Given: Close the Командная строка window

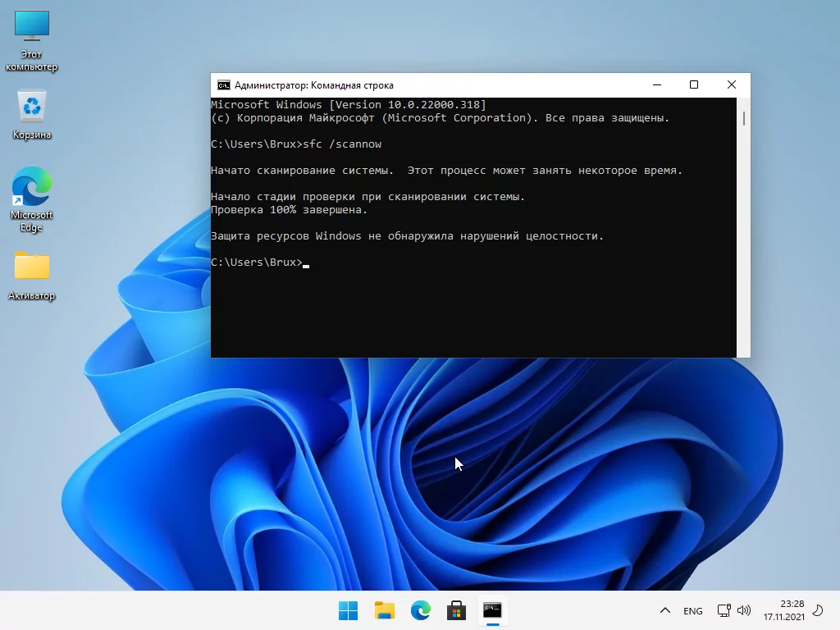Looking at the screenshot, I should point(732,85).
